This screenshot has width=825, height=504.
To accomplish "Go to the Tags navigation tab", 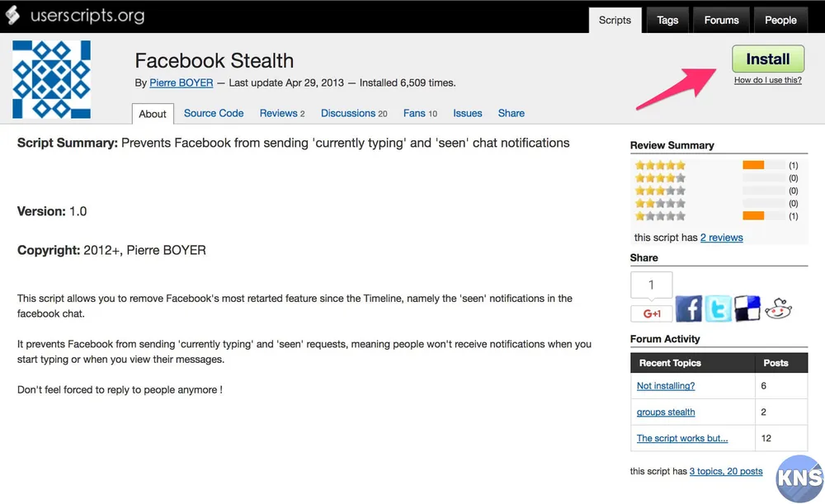I will point(667,20).
